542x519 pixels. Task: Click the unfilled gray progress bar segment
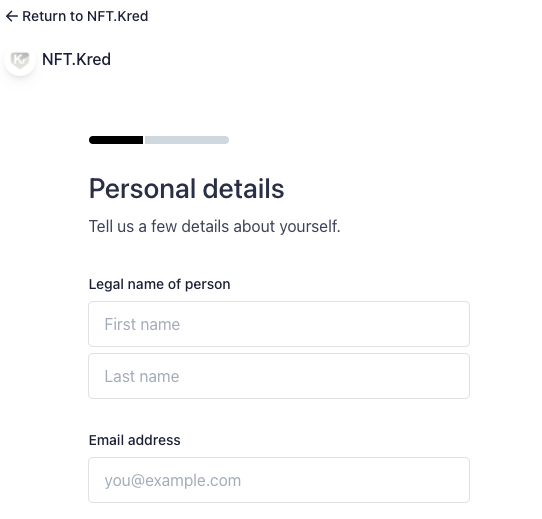[187, 140]
